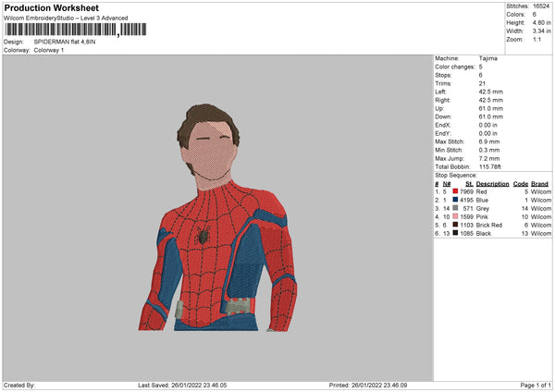Click the Blue thread color swatch
Viewport: 555px width, 392px height.
click(x=455, y=200)
